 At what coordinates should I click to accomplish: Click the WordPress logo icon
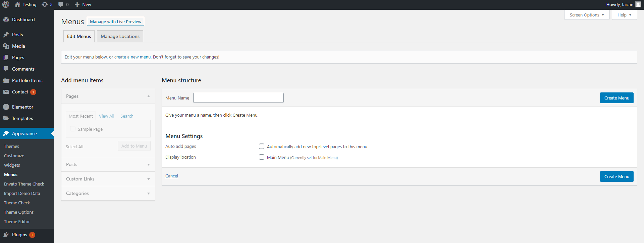coord(6,4)
